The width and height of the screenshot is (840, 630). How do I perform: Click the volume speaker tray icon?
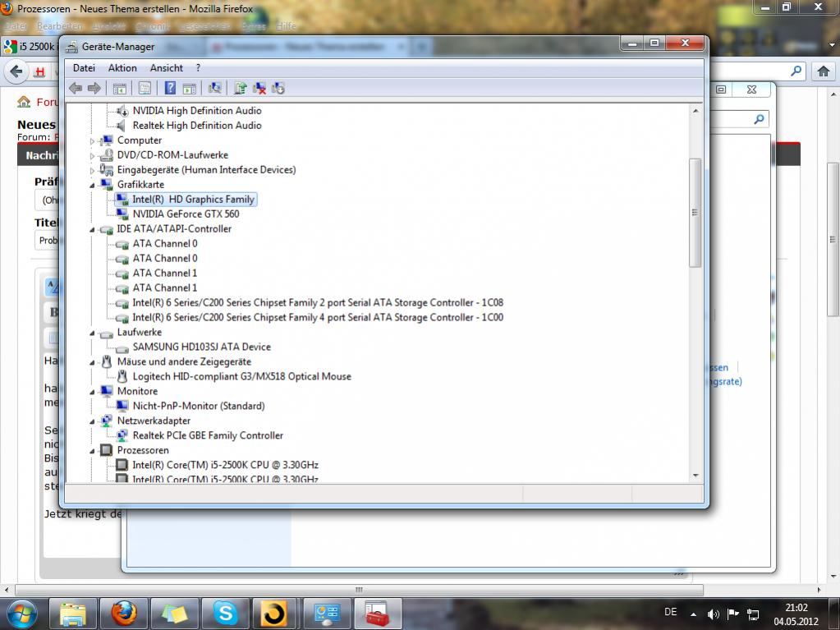click(713, 614)
